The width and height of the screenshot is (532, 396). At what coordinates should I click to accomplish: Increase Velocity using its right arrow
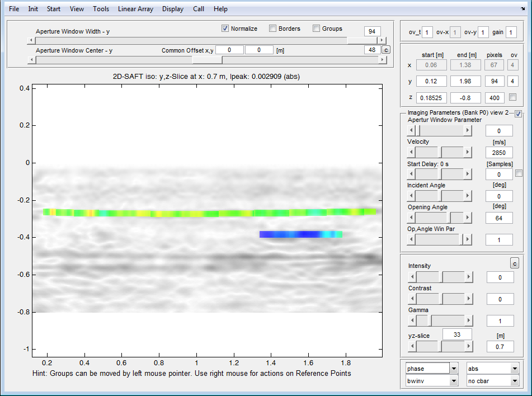click(x=468, y=152)
